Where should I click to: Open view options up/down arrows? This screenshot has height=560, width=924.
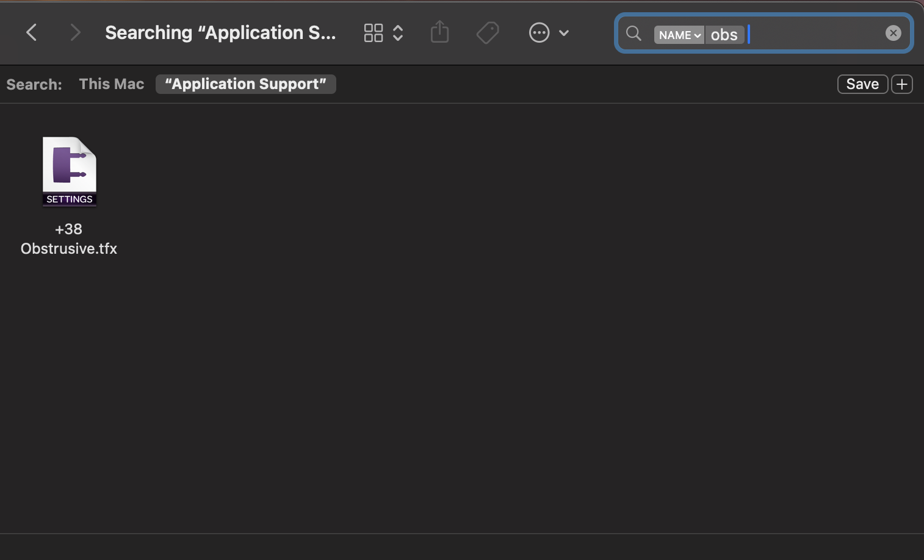click(398, 33)
